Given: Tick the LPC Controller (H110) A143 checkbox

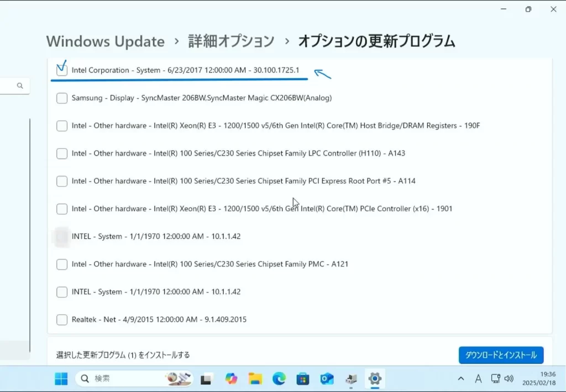Looking at the screenshot, I should coord(62,153).
